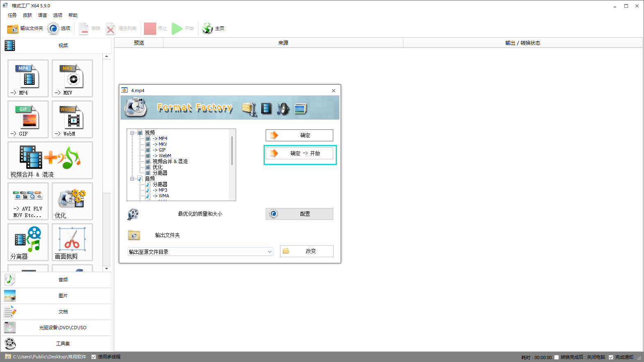Click the 确定 -> 开始 button
Image resolution: width=644 pixels, height=362 pixels.
(x=299, y=153)
